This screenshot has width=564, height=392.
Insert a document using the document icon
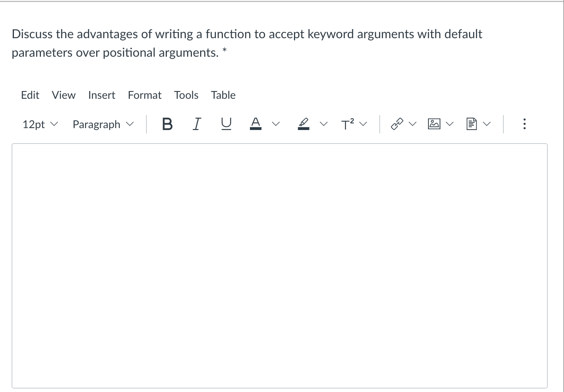tap(472, 124)
